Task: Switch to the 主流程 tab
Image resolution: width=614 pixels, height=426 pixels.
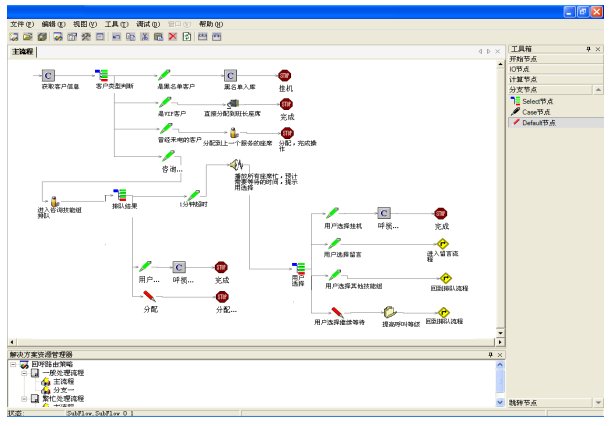Action: click(22, 51)
